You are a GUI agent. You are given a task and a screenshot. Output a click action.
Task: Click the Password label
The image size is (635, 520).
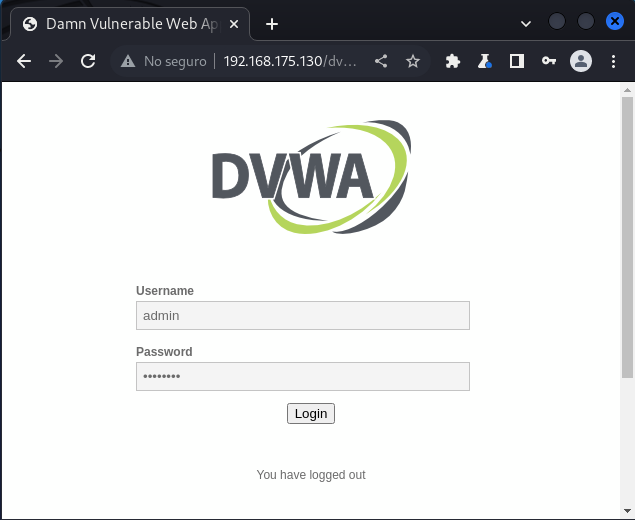pos(164,352)
